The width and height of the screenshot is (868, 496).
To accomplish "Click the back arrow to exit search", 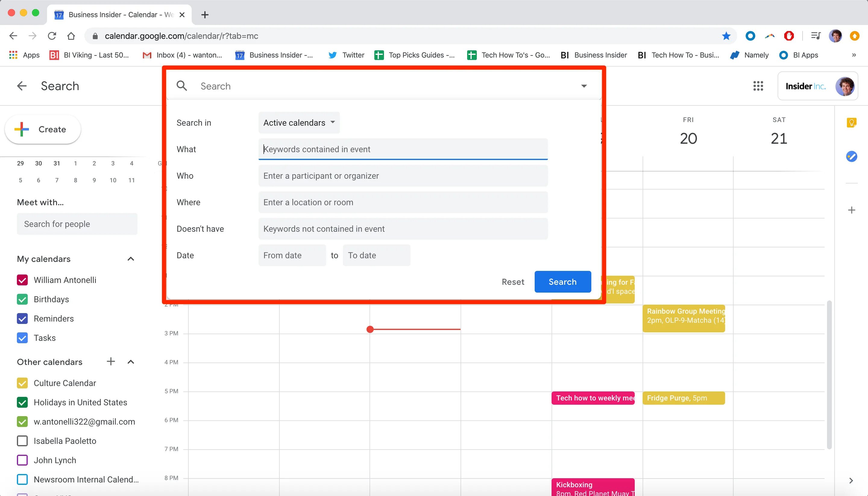I will (21, 85).
